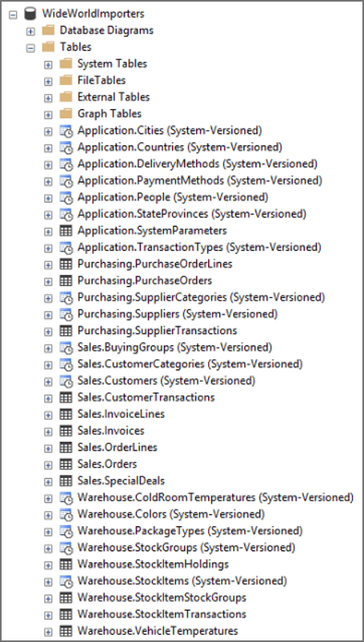
Task: Select the Sales.SpecialDeals table
Action: coord(121,480)
